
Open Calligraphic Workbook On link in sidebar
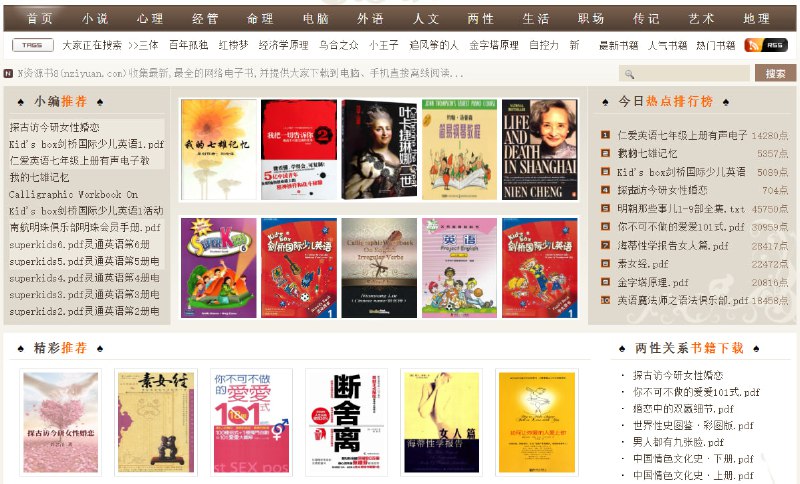(73, 194)
